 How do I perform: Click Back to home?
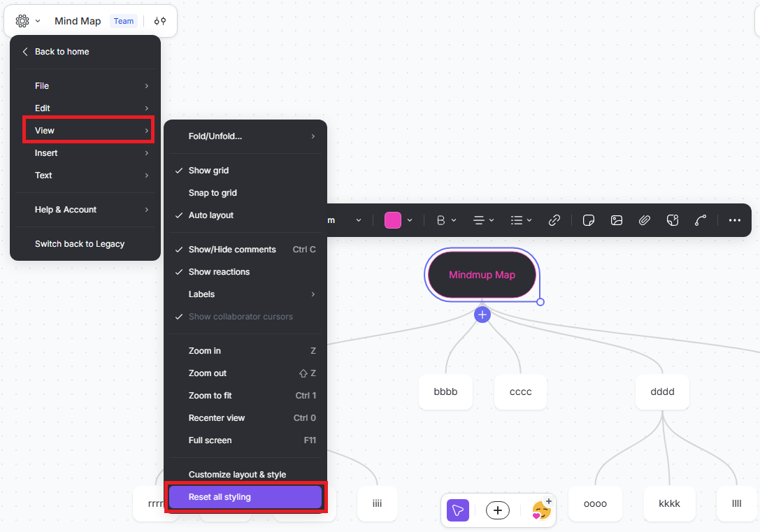coord(62,51)
